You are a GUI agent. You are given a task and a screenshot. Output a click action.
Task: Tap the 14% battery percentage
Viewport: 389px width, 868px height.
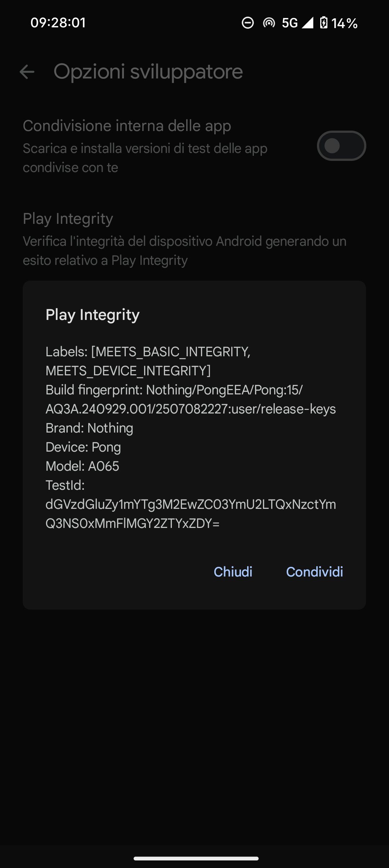coord(344,23)
